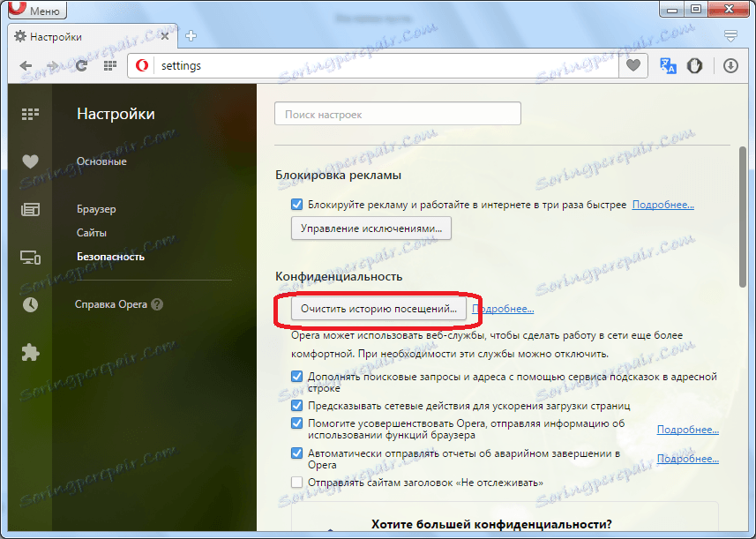Click the Opera logo in the address bar
Image resolution: width=756 pixels, height=539 pixels.
[141, 65]
